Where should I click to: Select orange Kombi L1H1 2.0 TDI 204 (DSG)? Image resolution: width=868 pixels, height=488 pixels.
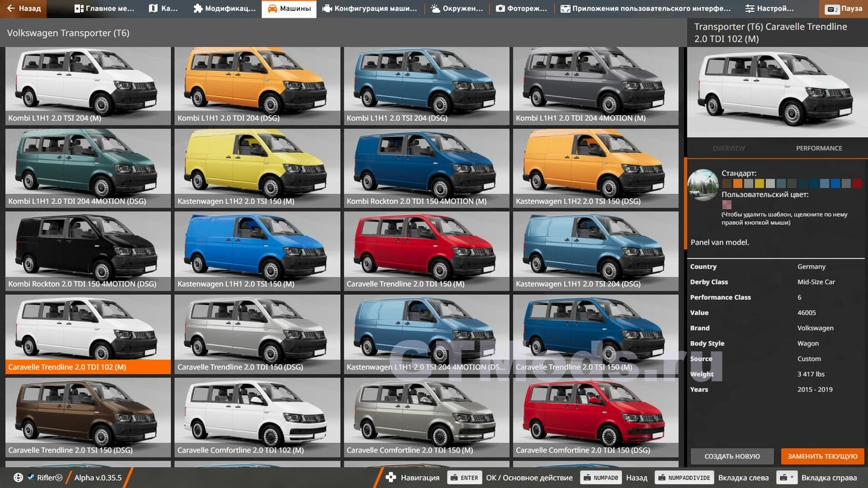[x=257, y=86]
